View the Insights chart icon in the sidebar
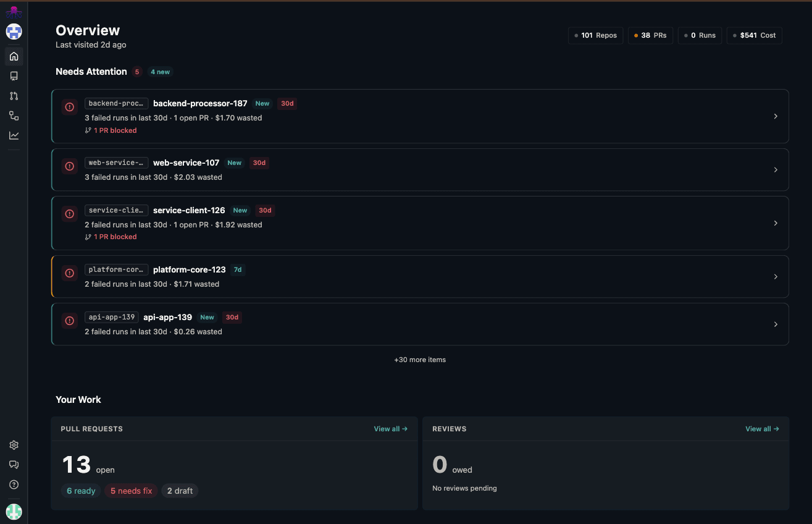 [14, 135]
